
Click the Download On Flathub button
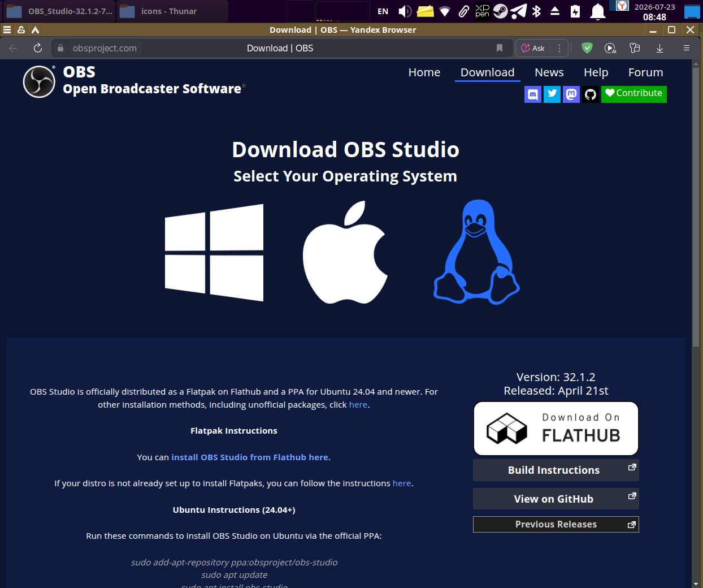[556, 429]
